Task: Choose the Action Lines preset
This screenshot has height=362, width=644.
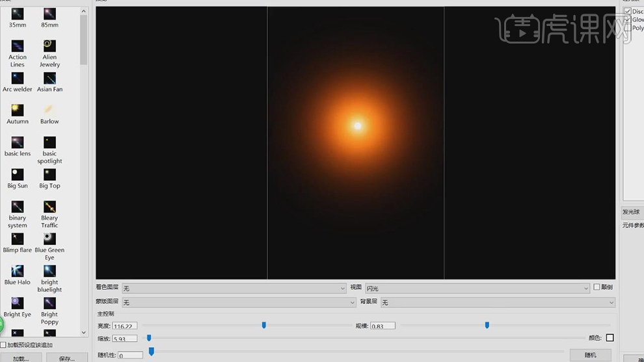Action: 18,53
